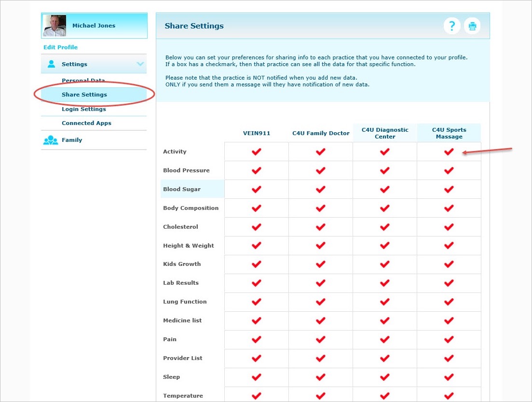Uncheck Pain for C4U Diagnostic Center
Viewport: 532px width, 402px height.
[x=385, y=339]
